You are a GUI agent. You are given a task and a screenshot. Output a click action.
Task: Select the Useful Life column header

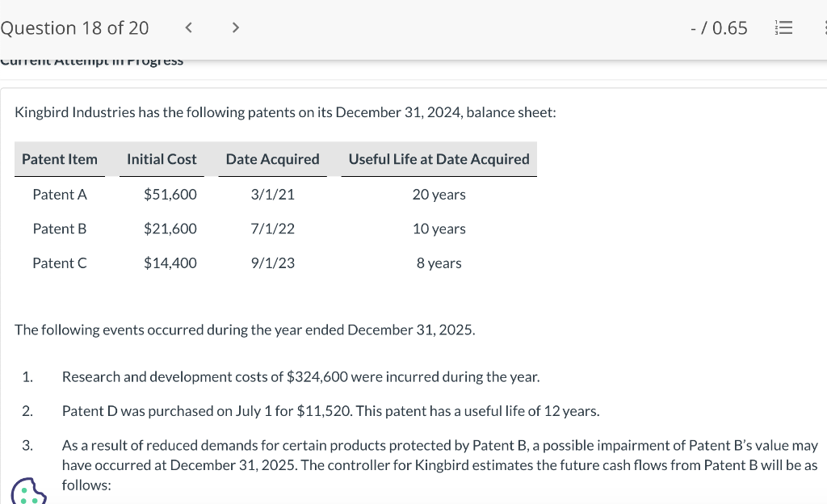[439, 159]
